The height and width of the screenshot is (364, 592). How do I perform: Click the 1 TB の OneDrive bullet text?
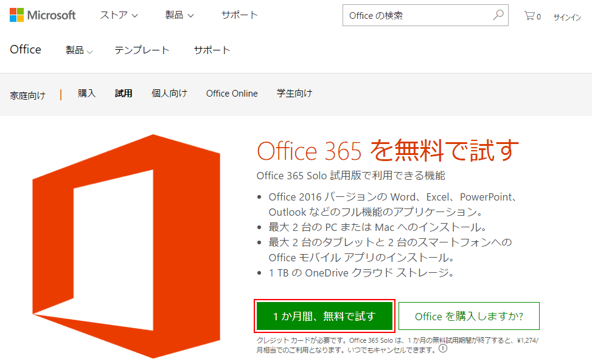click(x=361, y=272)
